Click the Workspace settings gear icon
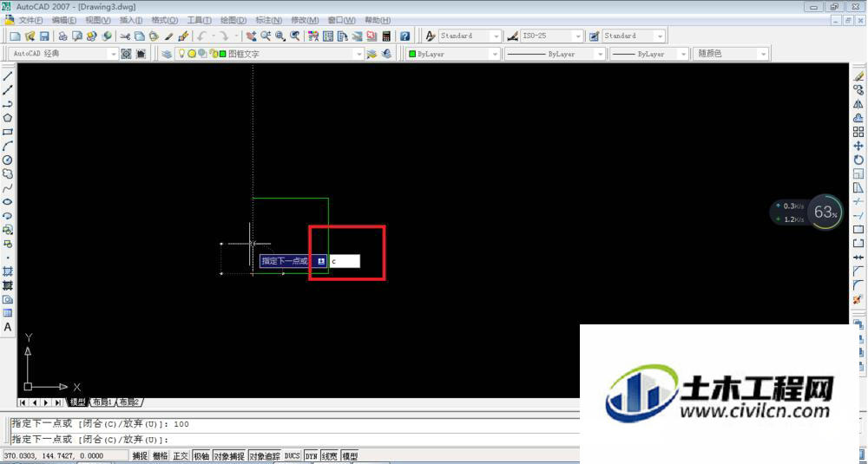 126,54
